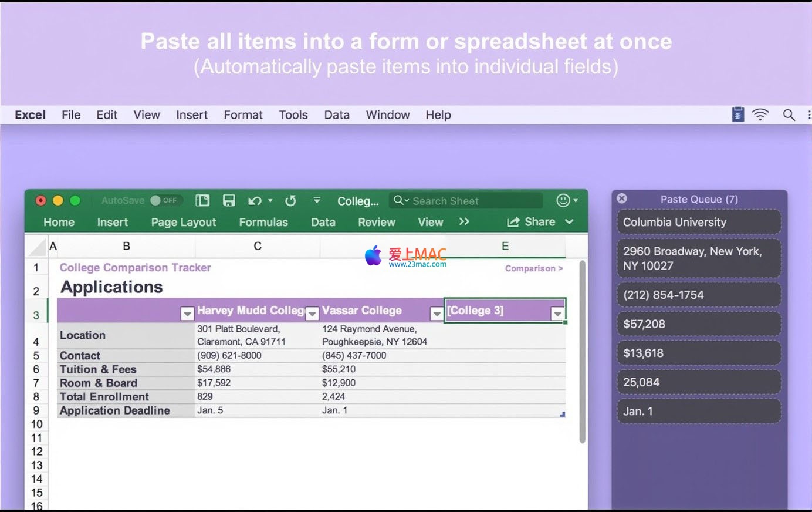Viewport: 812px width, 512px height.
Task: Open the College 3 column filter dropdown
Action: coord(557,314)
